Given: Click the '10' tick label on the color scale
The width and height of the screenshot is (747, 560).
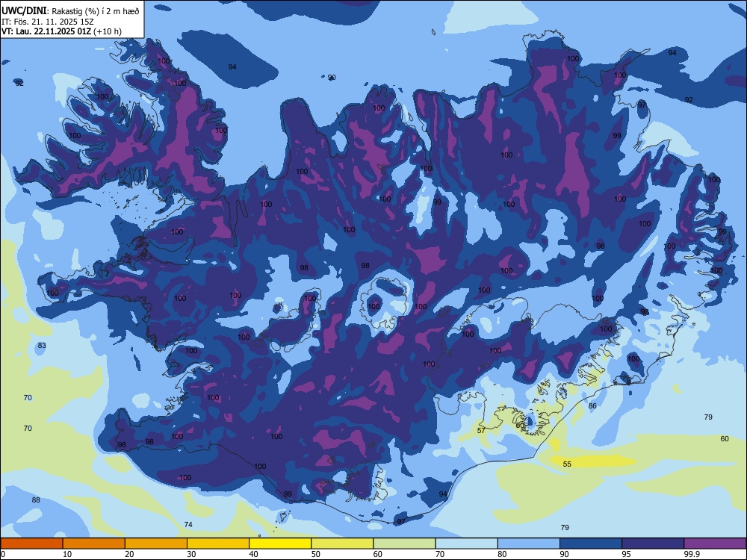Looking at the screenshot, I should [x=67, y=554].
